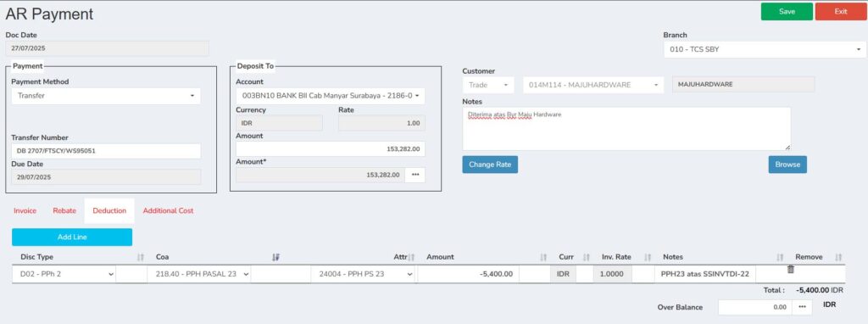Sort the table by Notes column
This screenshot has width=868, height=324.
pyautogui.click(x=780, y=257)
